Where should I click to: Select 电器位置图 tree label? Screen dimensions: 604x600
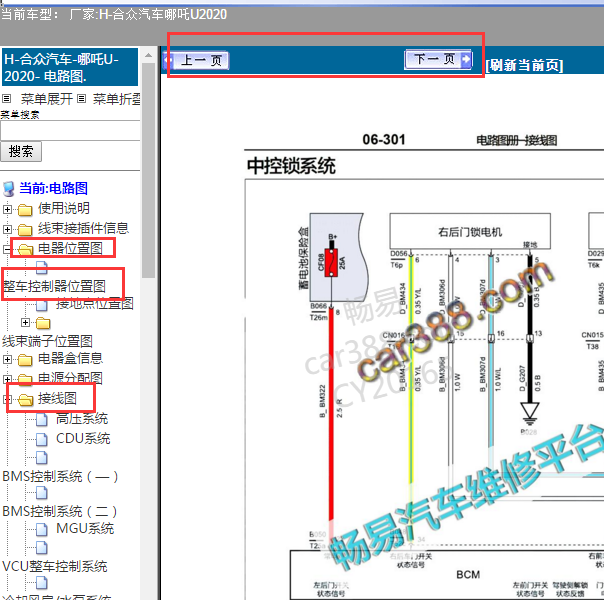(x=70, y=248)
